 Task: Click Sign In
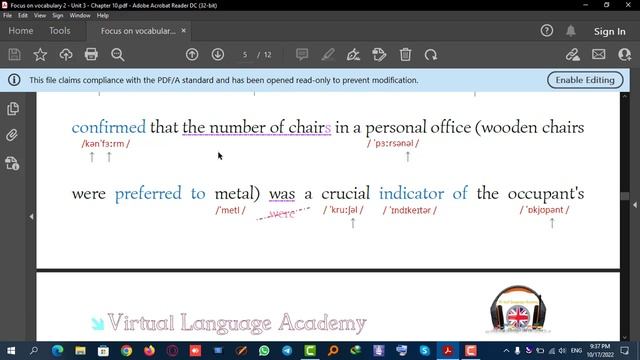coord(609,31)
